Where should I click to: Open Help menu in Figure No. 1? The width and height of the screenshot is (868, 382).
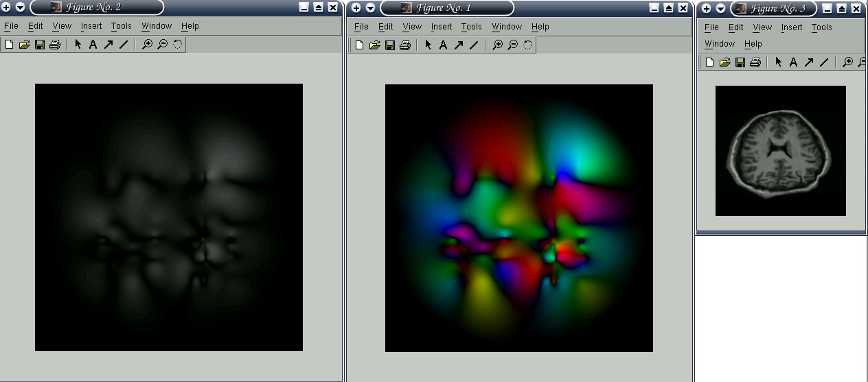pyautogui.click(x=540, y=27)
